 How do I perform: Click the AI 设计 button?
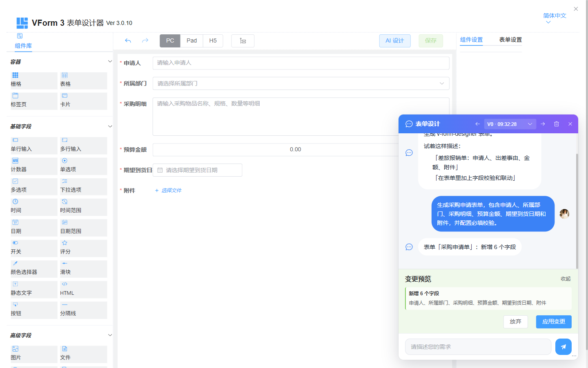[395, 41]
